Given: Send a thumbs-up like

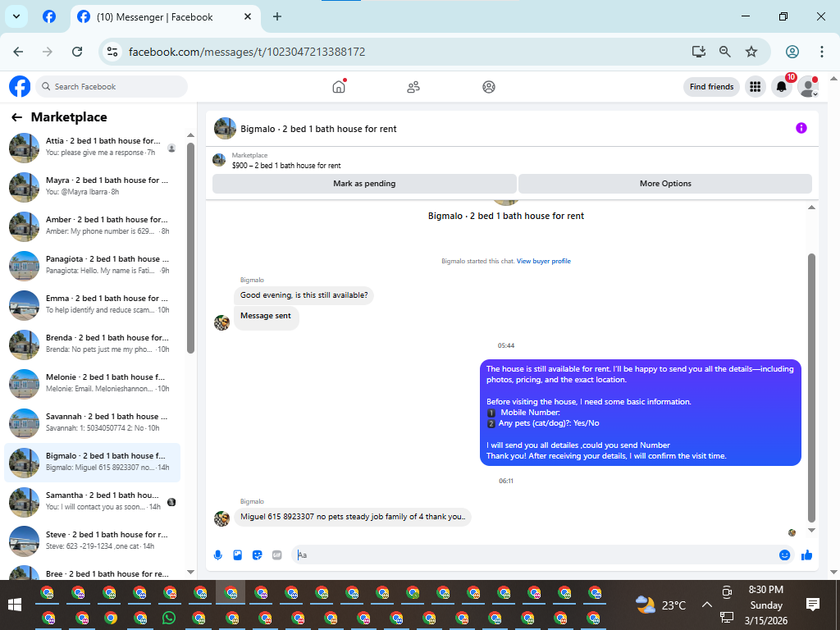Looking at the screenshot, I should 807,555.
